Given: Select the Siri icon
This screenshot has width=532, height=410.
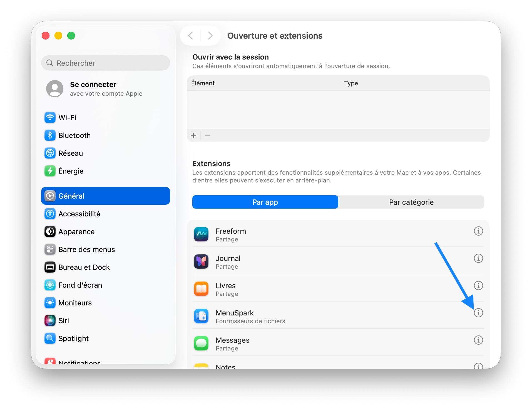Looking at the screenshot, I should click(50, 321).
